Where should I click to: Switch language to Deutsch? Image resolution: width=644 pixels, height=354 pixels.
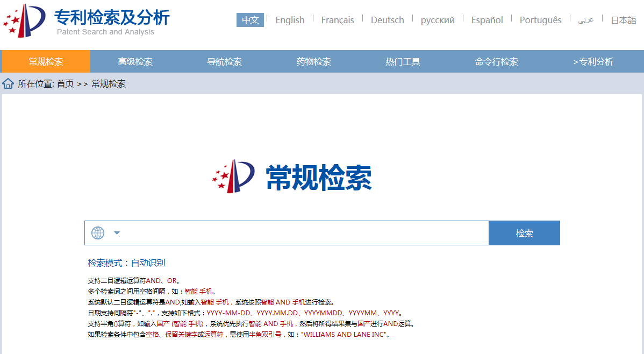(387, 20)
